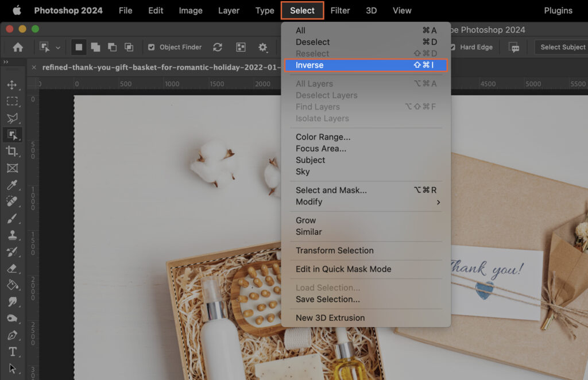Select the Eyedropper tool

coord(13,185)
